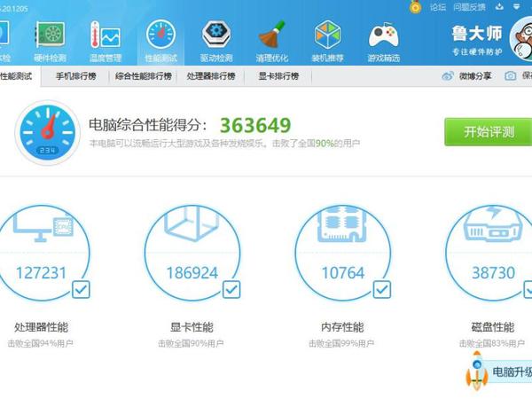This screenshot has width=532, height=399.
Task: Click the 处理器性能 label
Action: (x=41, y=327)
